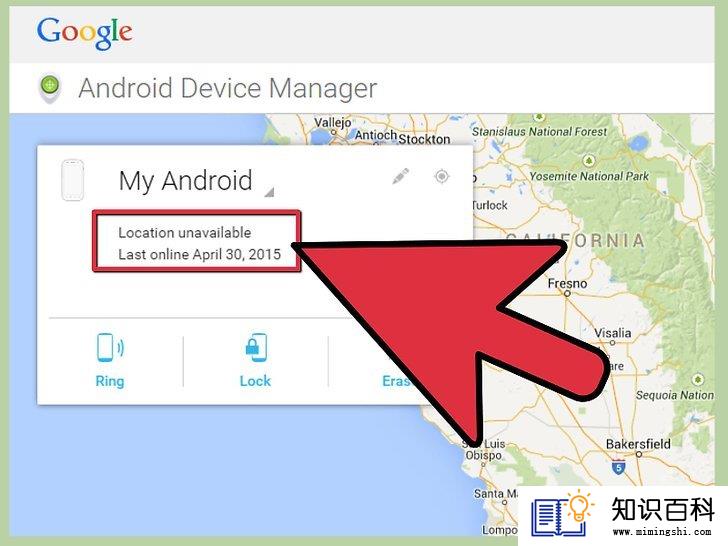Image resolution: width=728 pixels, height=546 pixels.
Task: Select the Lock button label
Action: point(255,381)
